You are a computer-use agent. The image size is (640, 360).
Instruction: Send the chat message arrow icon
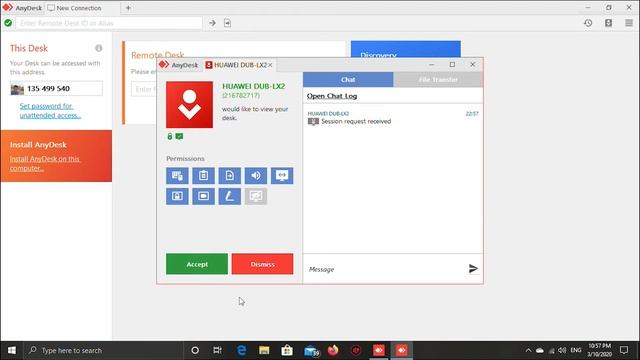(x=473, y=269)
